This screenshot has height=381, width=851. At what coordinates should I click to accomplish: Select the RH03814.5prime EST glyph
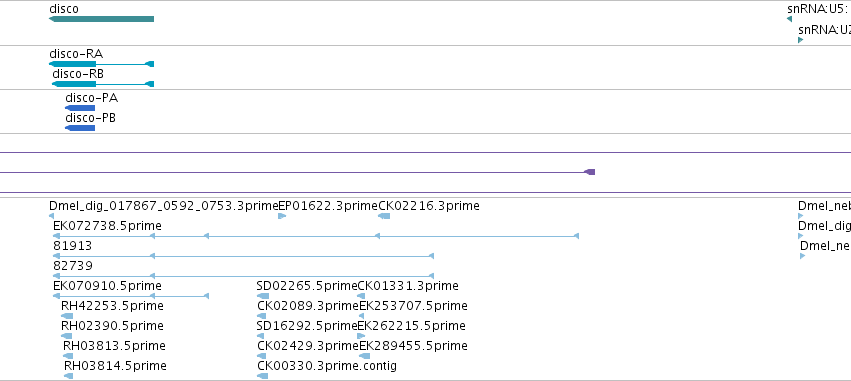[x=69, y=376]
